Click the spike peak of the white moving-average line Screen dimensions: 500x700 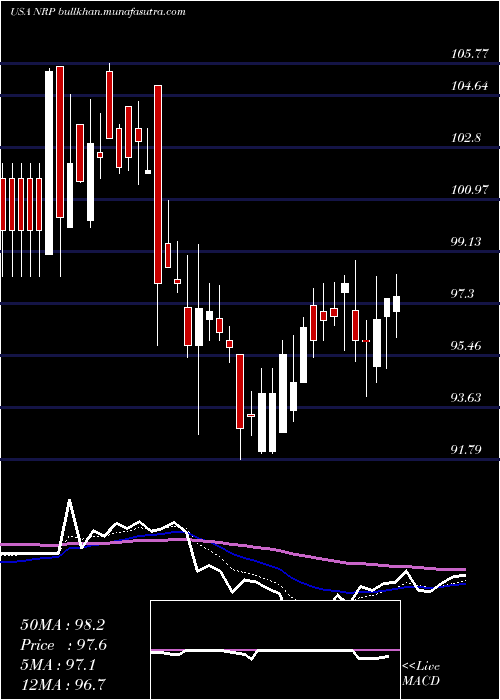pyautogui.click(x=70, y=500)
